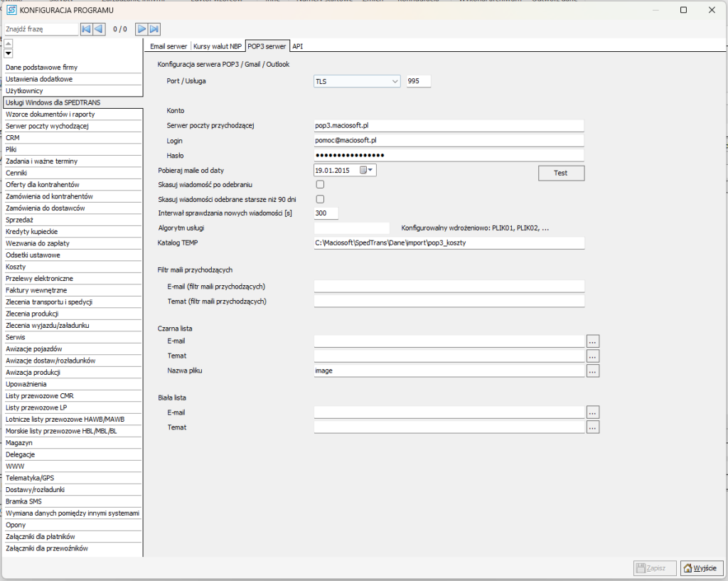Expand sidebar list with black down arrow
Screen dimensions: 728x581
[9, 53]
